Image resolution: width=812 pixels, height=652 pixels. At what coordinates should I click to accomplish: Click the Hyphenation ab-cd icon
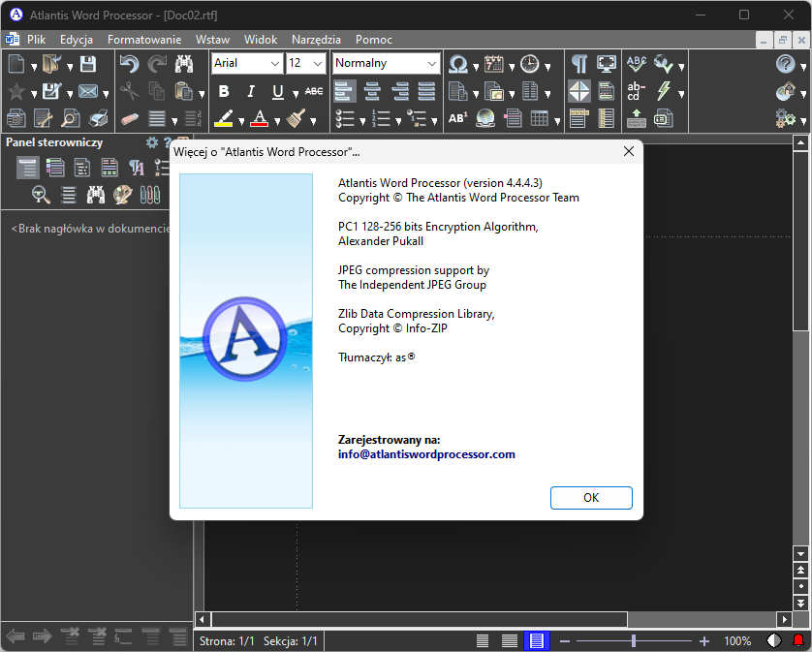pos(637,92)
